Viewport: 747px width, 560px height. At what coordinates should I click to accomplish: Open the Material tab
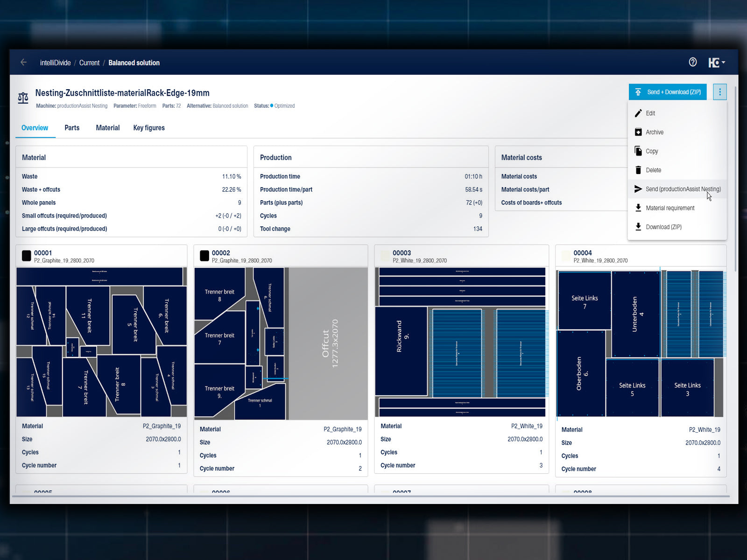[x=107, y=128]
